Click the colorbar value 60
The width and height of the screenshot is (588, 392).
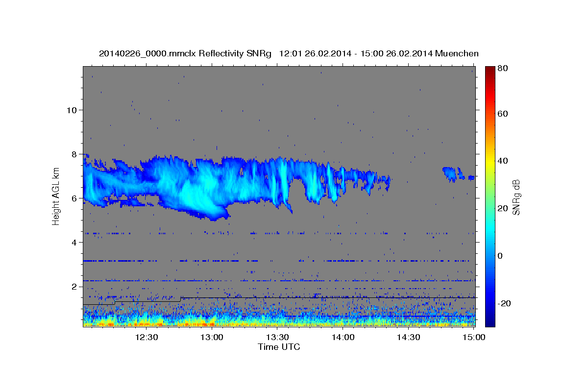click(502, 114)
